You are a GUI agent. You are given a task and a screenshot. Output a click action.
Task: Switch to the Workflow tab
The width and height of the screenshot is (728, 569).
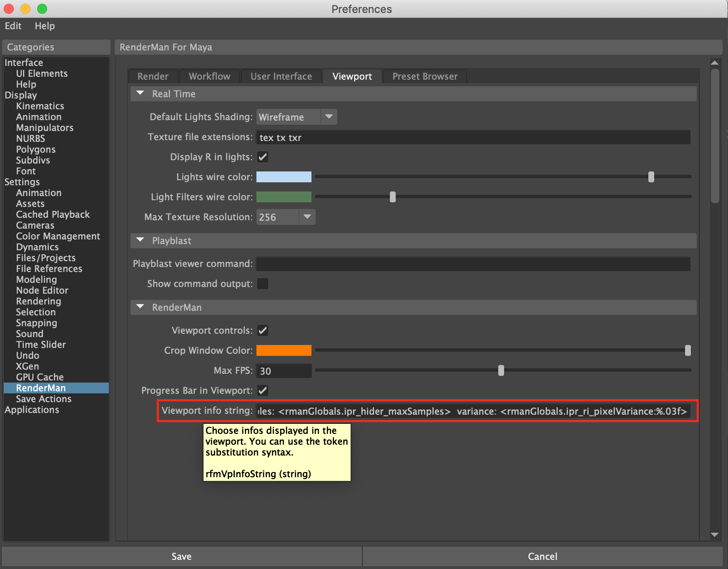tap(209, 76)
